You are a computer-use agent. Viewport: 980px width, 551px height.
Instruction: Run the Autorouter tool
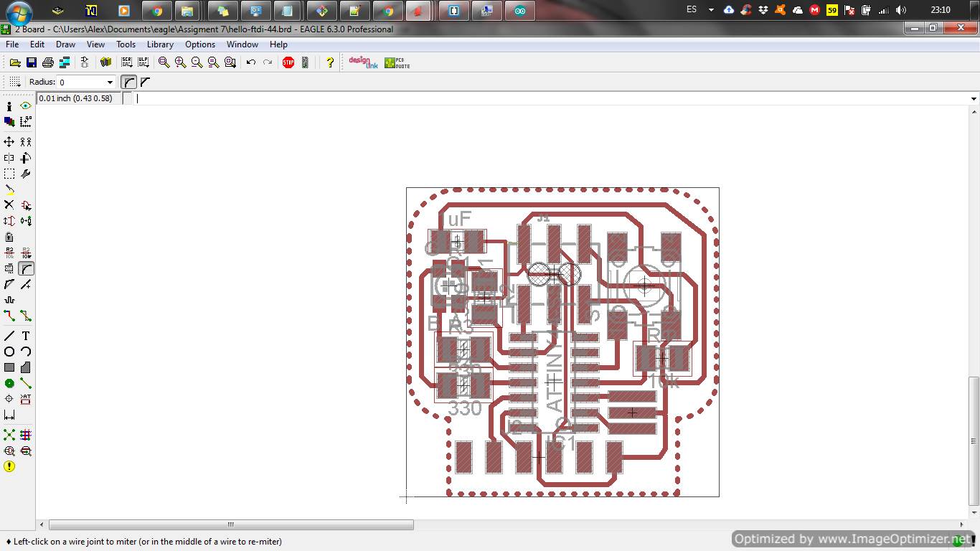(x=26, y=435)
